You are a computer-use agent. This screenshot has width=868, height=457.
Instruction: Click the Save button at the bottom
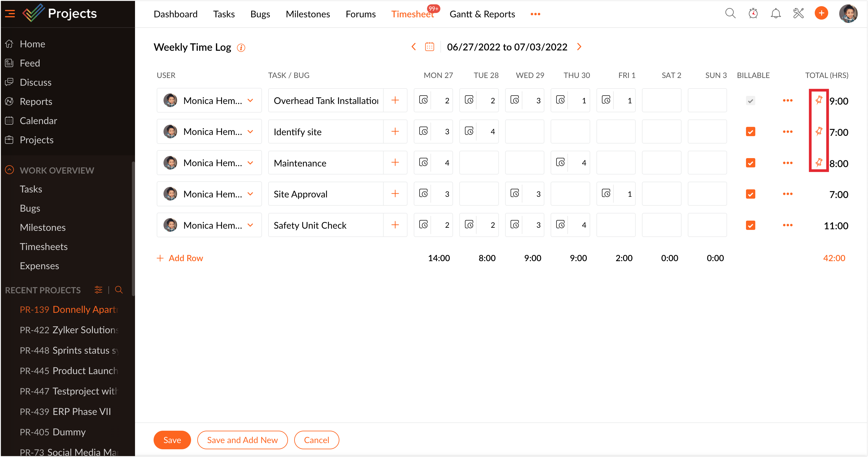pos(172,440)
